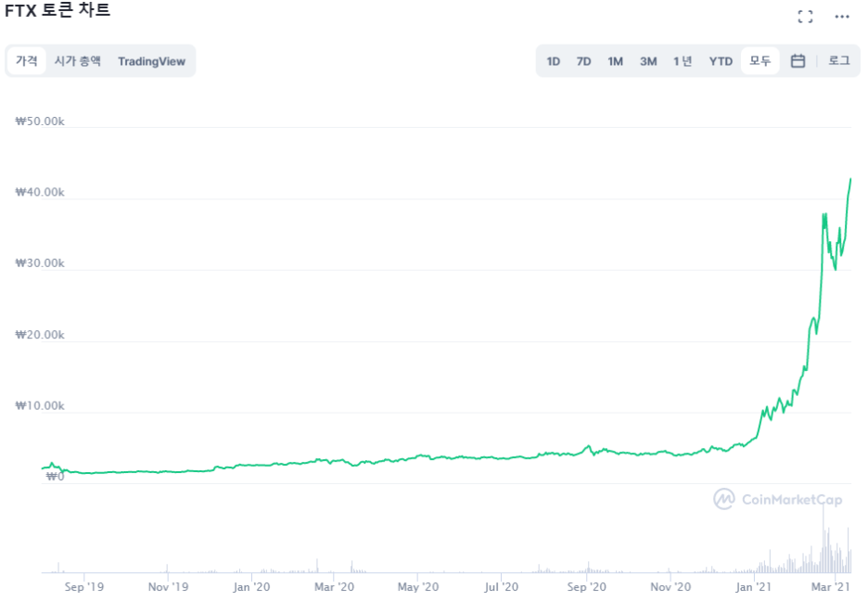Click the tallest volume bar in the histogram
Viewport: 868px width, 601px height.
tap(823, 538)
